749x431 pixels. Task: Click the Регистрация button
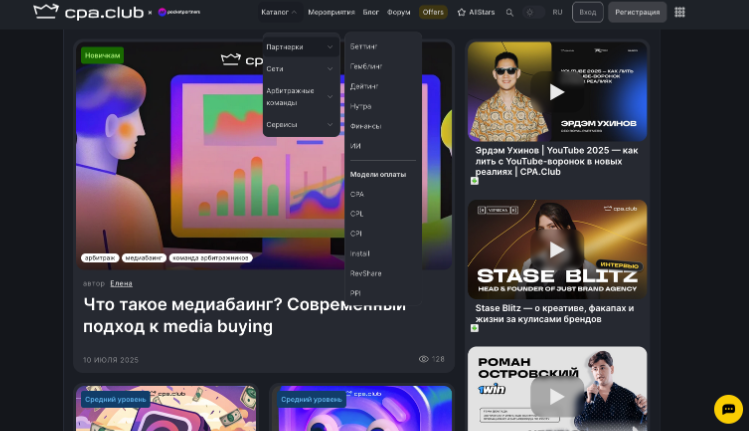pos(637,12)
